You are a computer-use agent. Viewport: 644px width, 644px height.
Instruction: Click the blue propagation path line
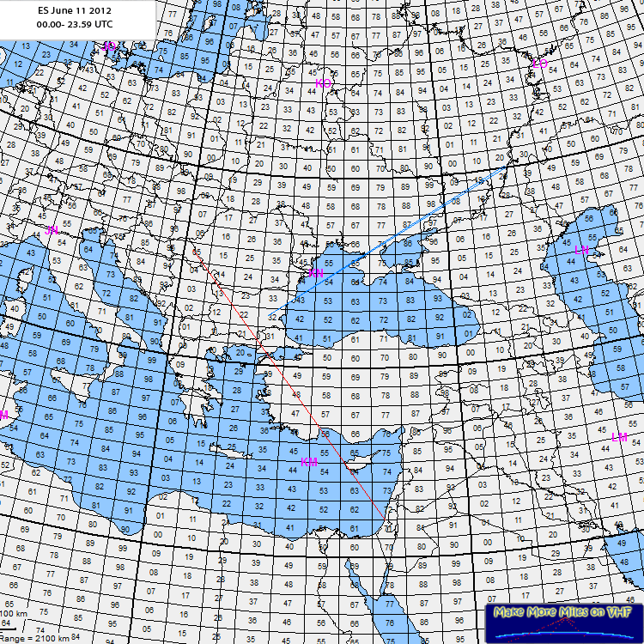(x=395, y=236)
